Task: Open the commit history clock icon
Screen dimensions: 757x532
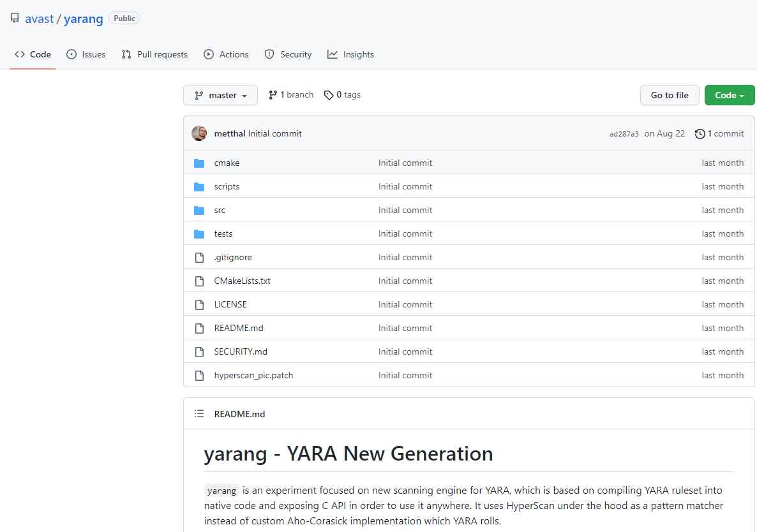Action: click(x=700, y=133)
